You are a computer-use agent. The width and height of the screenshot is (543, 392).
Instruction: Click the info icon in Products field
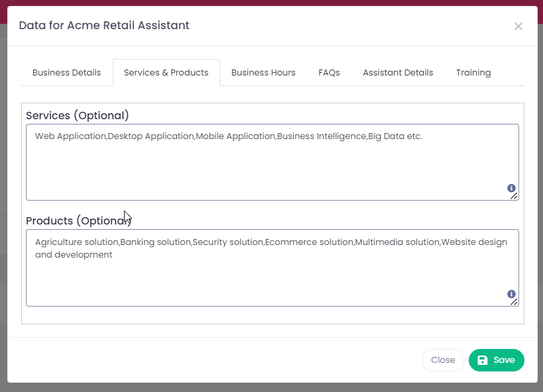click(511, 294)
